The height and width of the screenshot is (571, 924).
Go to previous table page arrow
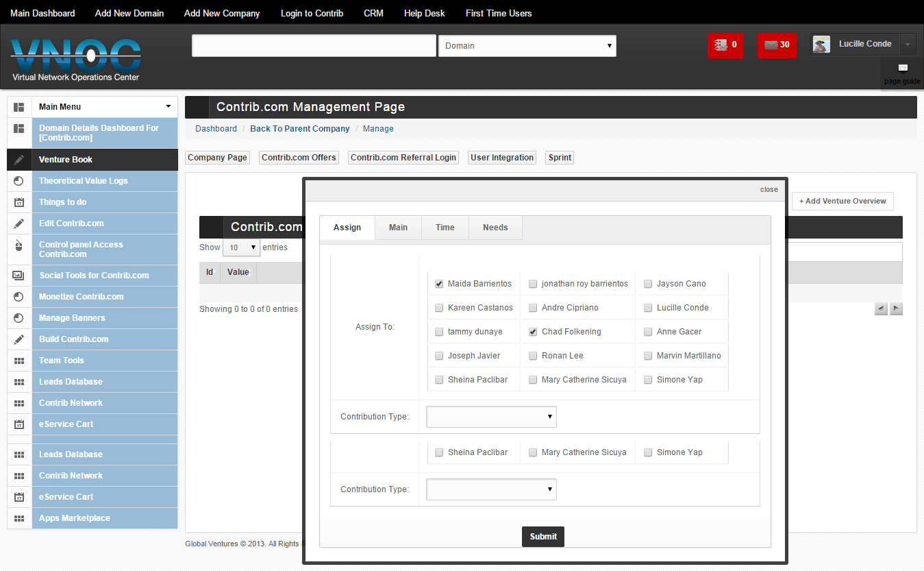coord(882,309)
